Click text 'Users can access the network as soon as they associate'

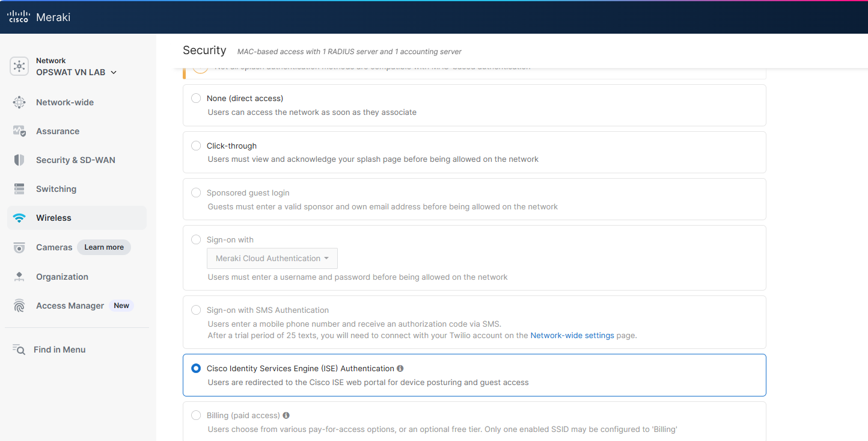[x=312, y=112]
